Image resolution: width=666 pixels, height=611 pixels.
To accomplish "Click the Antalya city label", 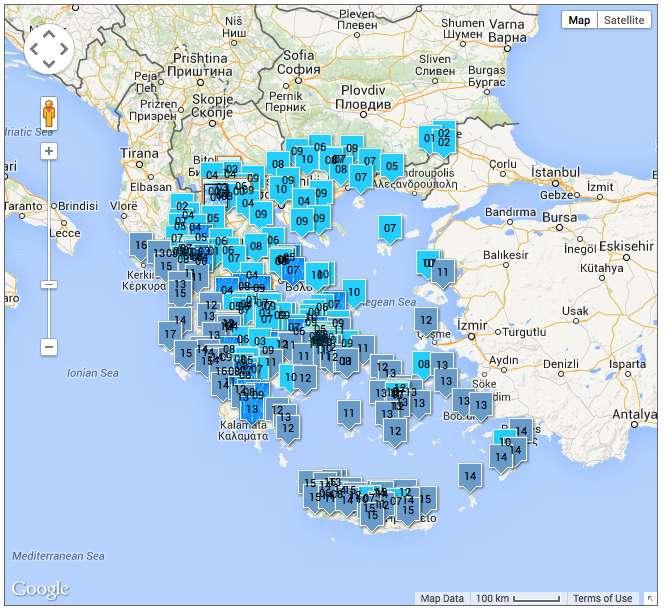I will (635, 414).
